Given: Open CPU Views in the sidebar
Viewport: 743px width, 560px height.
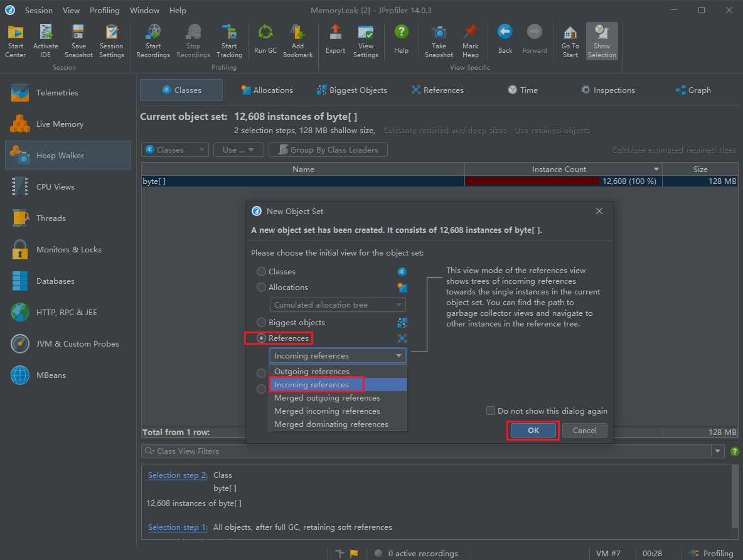Looking at the screenshot, I should click(x=68, y=187).
